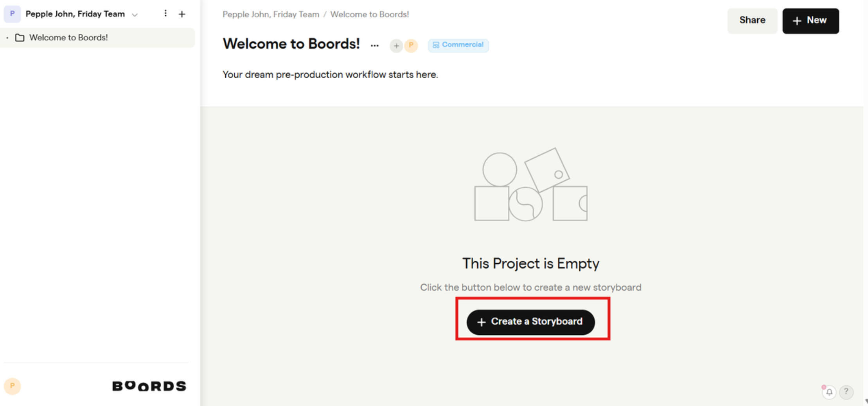Click the orange P avatar near the project title
Screen dimensions: 868x406
click(x=411, y=46)
